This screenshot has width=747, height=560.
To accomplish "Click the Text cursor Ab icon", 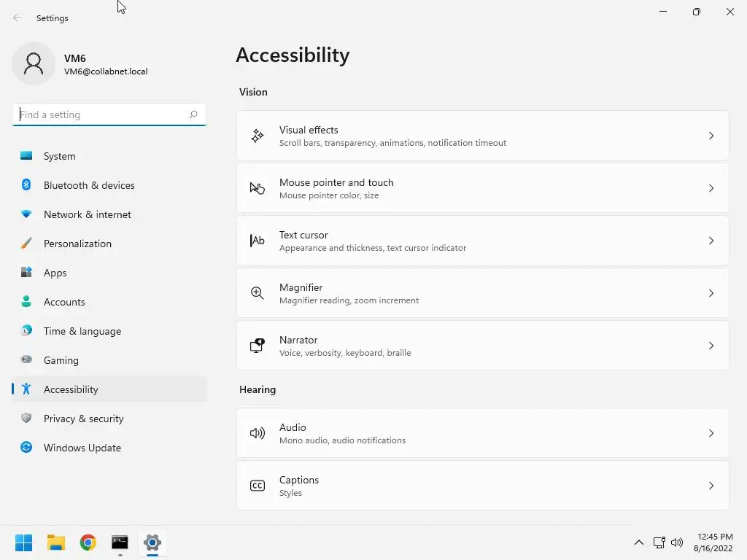I will point(258,241).
